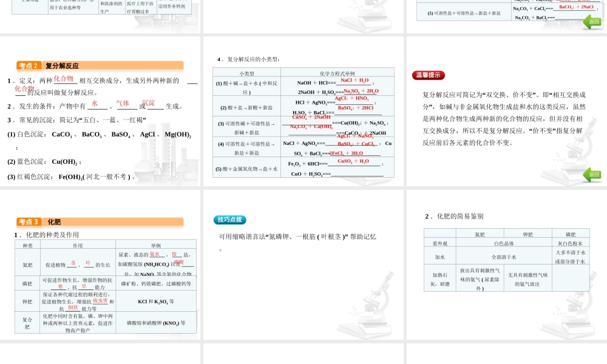Click the red 沉淀 answer text
The image size is (607, 364).
click(148, 103)
